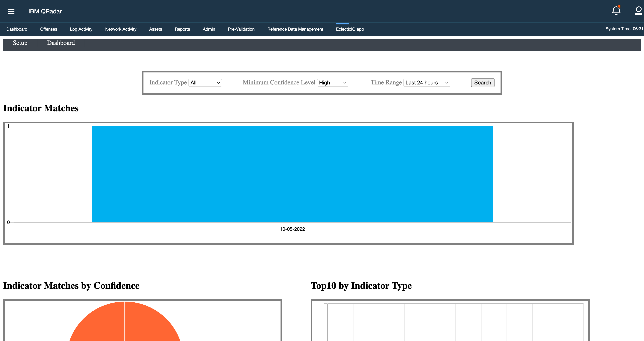Click the IBM QRadar title

tap(45, 11)
